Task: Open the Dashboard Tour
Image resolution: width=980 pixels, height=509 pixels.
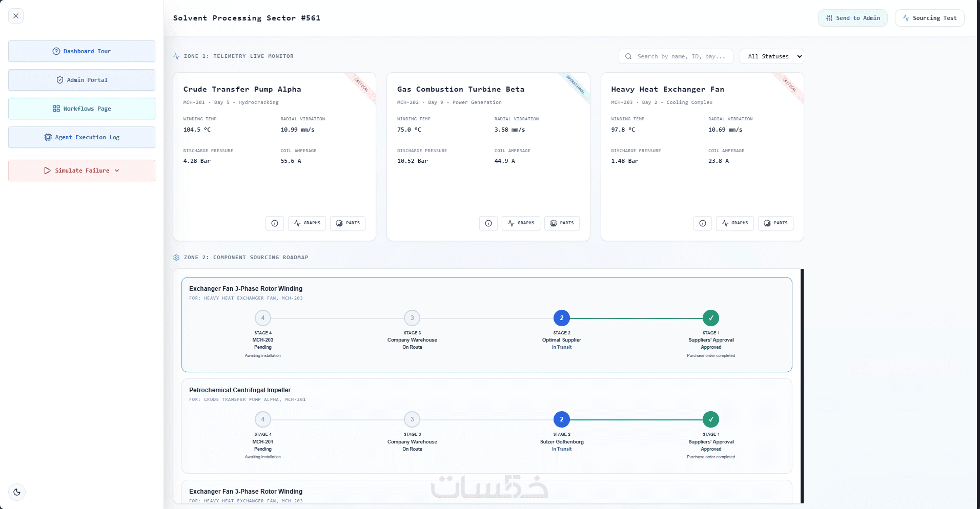Action: 81,51
